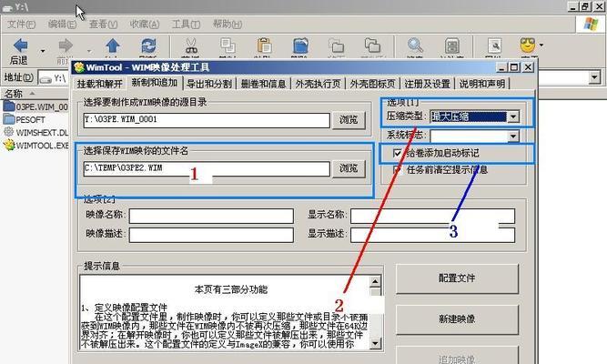Click WIM save filename field
Image resolution: width=607 pixels, height=364 pixels.
coord(207,168)
